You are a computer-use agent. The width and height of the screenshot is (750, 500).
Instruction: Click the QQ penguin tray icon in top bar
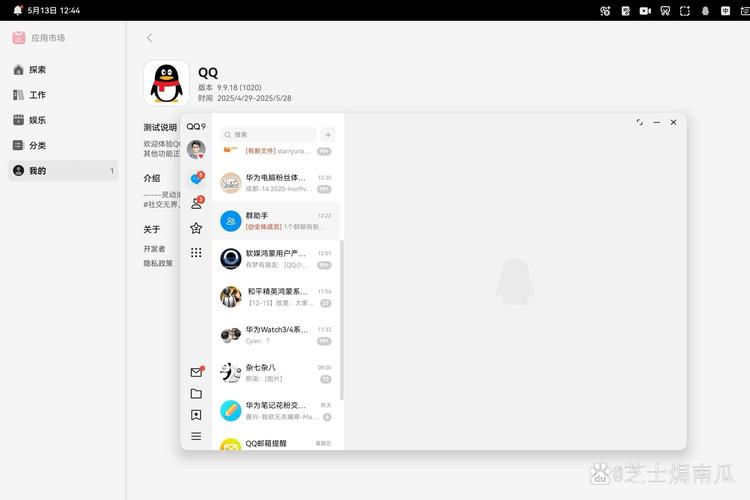tap(705, 11)
